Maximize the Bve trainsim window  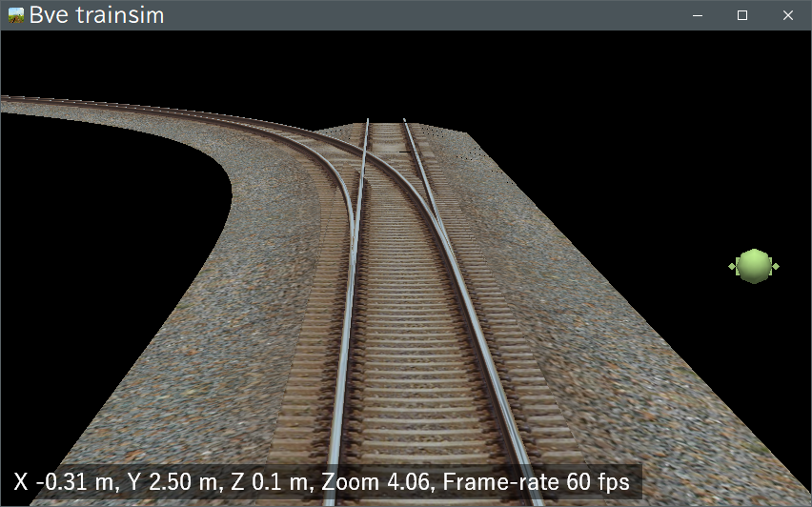[742, 15]
